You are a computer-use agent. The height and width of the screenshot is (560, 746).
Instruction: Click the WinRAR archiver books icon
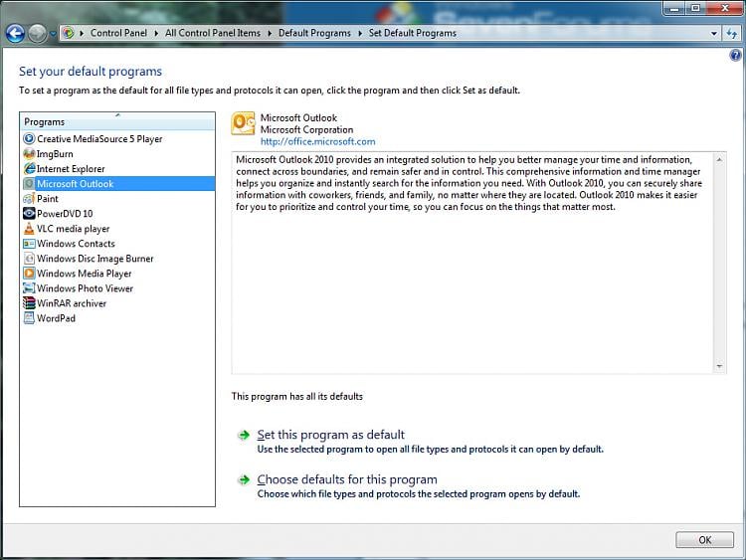point(29,303)
